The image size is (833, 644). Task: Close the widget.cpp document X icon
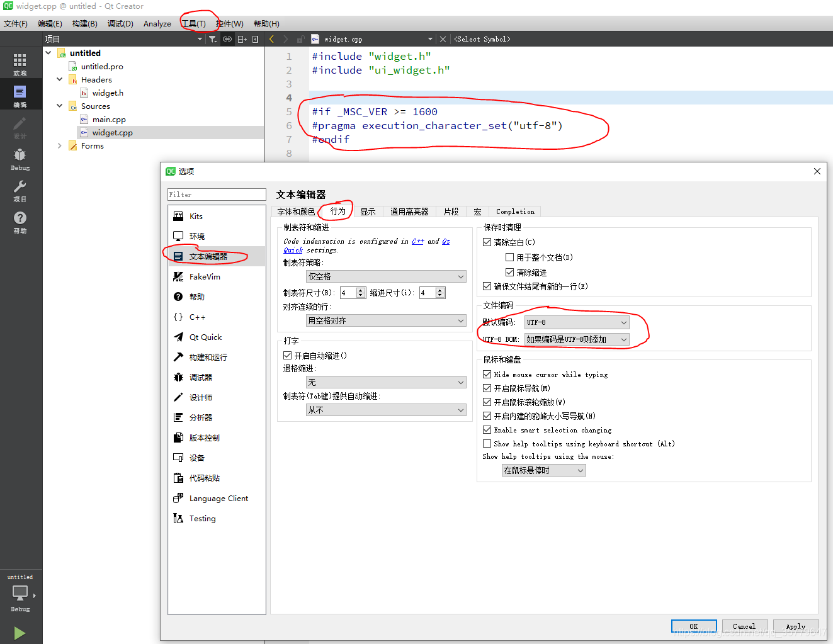[x=443, y=39]
